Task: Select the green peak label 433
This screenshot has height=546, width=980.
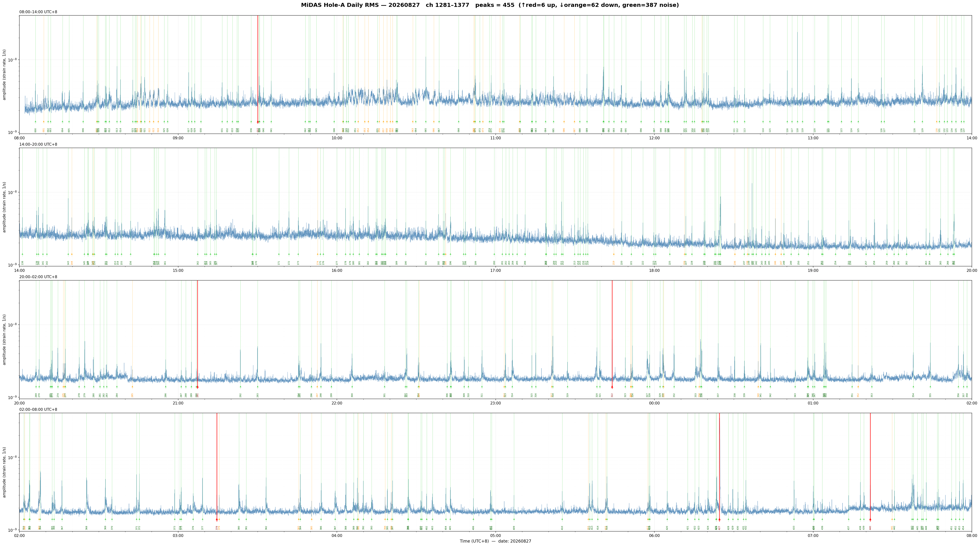Action: coord(794,528)
